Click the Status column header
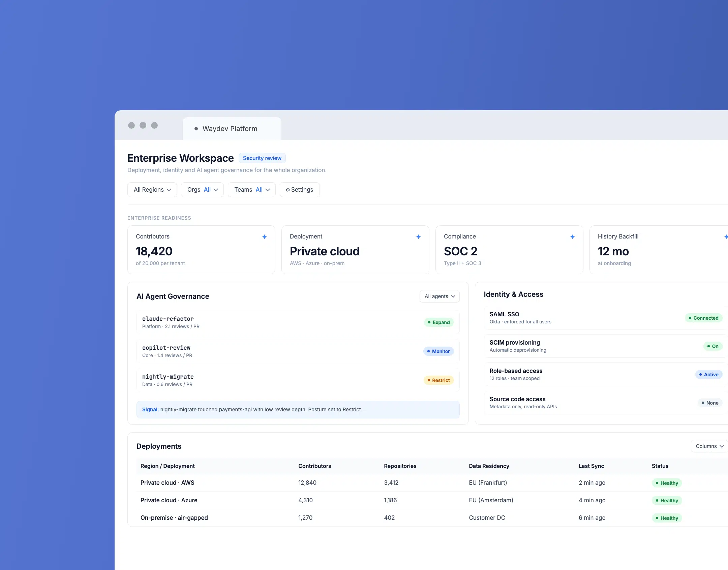Viewport: 728px width, 570px height. tap(660, 466)
